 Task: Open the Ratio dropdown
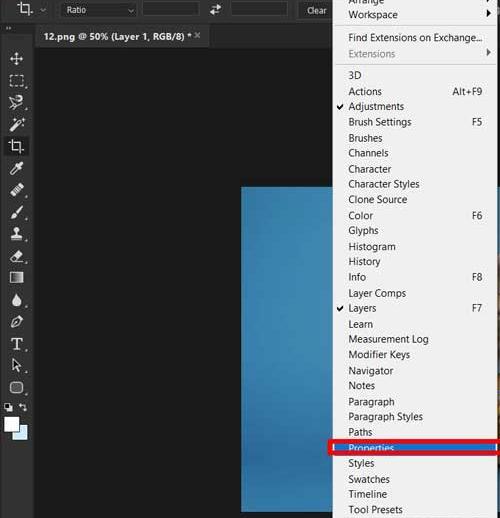click(x=99, y=10)
